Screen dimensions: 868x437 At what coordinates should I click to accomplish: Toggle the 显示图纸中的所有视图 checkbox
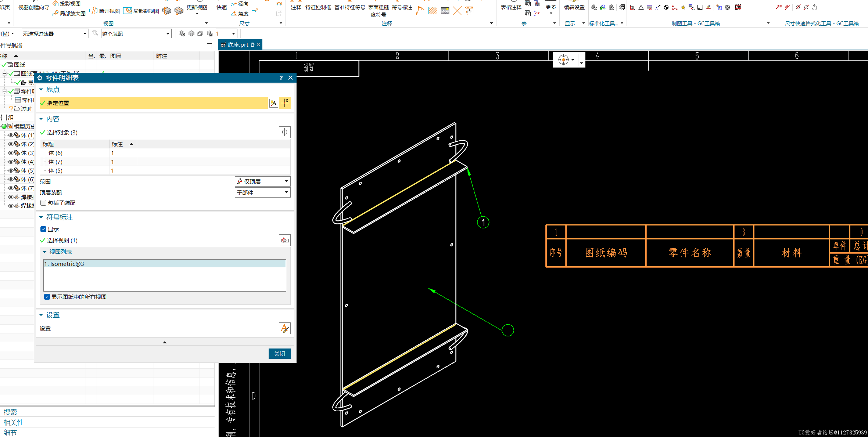coord(47,297)
